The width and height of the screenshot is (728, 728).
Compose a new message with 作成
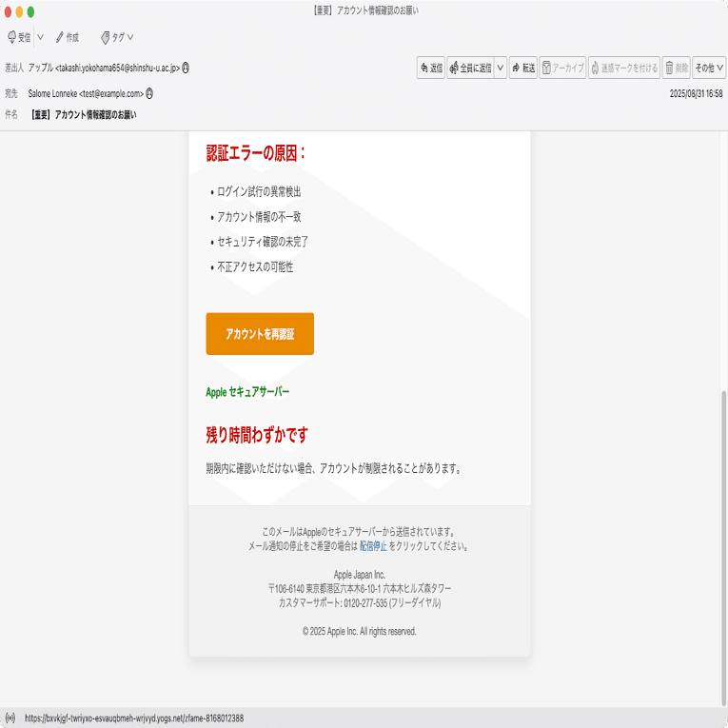68,37
